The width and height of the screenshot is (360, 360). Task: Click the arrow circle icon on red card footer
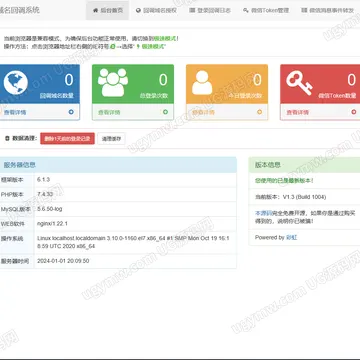point(354,112)
